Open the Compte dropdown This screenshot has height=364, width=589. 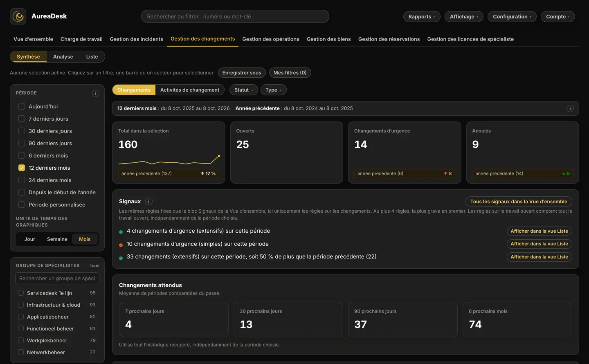pos(558,16)
